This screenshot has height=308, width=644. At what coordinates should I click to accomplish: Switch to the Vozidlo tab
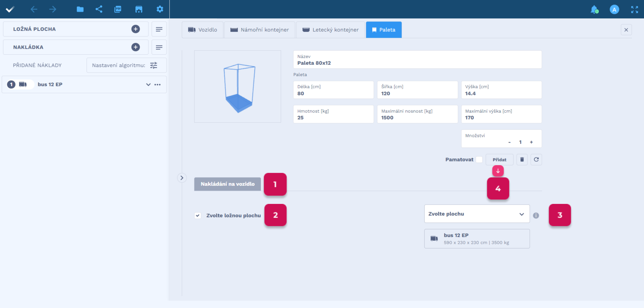pos(203,30)
